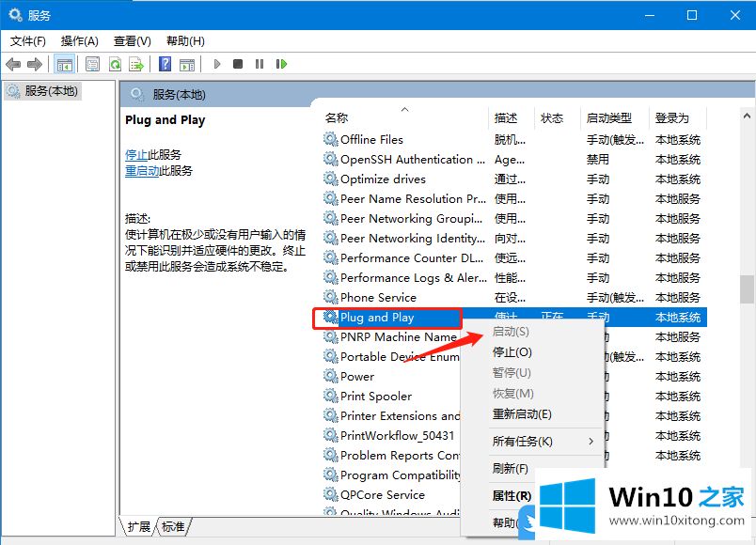Choose 停止(O) in the context menu
Viewport: 756px width, 545px height.
(x=532, y=352)
